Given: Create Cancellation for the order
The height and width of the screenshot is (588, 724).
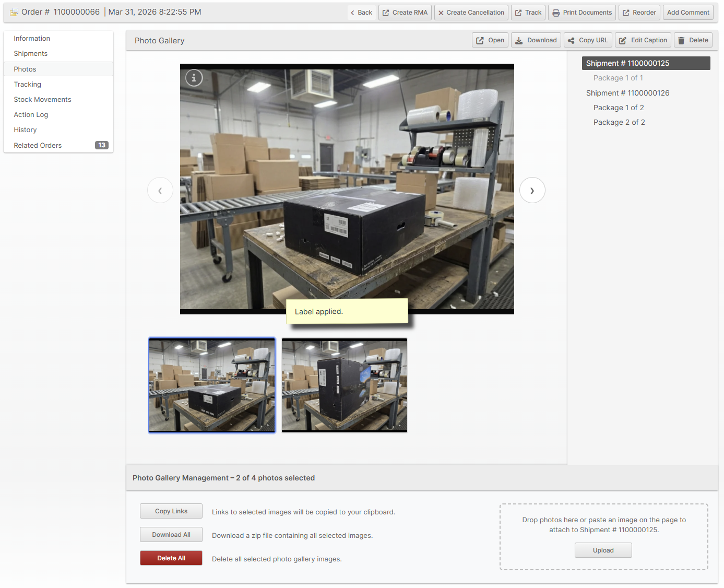Looking at the screenshot, I should 471,13.
